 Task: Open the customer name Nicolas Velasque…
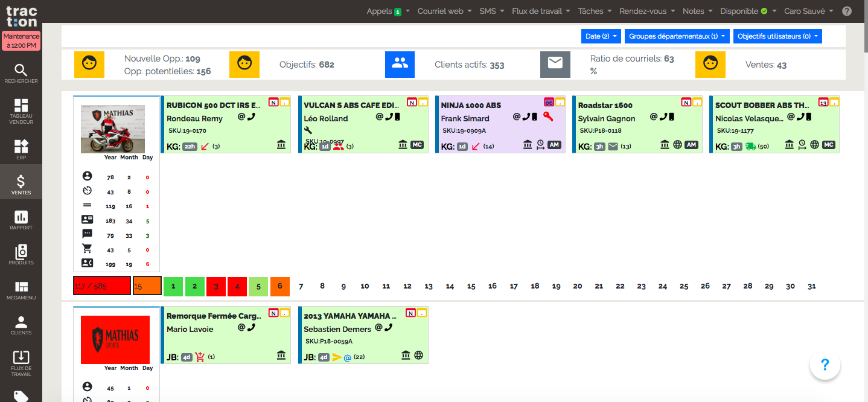[749, 118]
